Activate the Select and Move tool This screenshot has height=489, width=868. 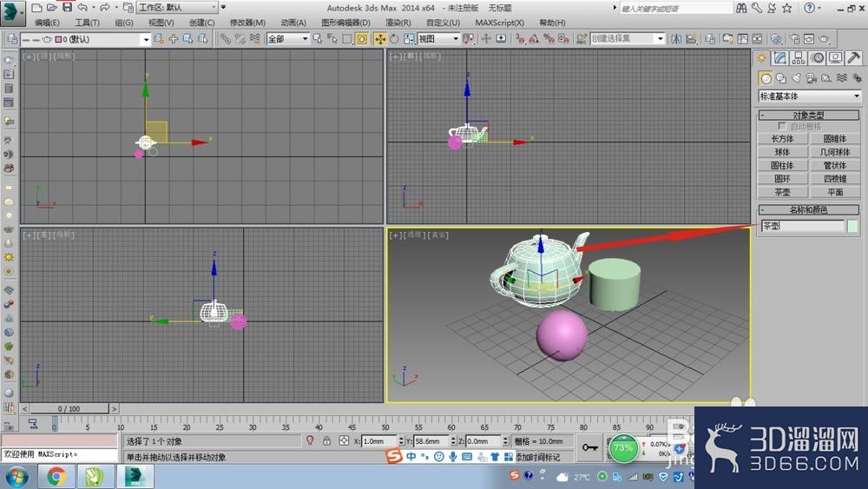380,39
